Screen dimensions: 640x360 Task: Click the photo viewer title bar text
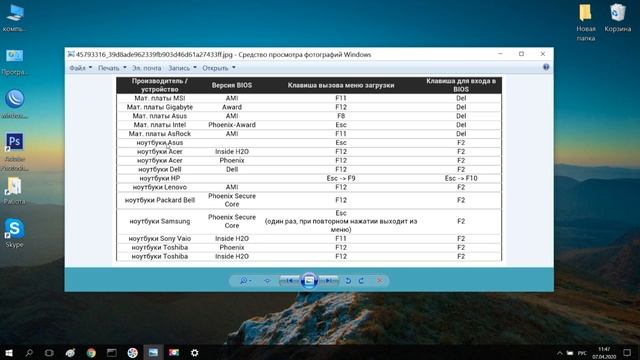click(223, 55)
